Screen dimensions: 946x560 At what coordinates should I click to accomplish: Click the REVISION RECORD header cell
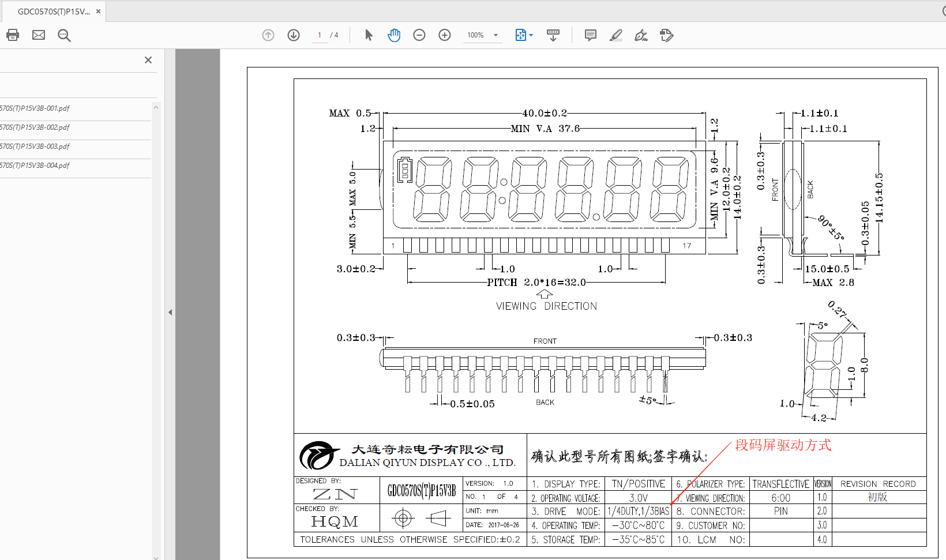(x=878, y=484)
